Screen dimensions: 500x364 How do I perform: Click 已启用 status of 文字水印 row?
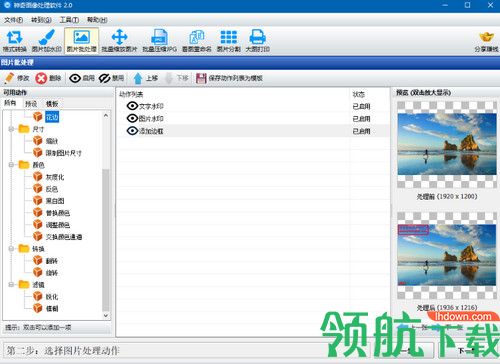(361, 106)
